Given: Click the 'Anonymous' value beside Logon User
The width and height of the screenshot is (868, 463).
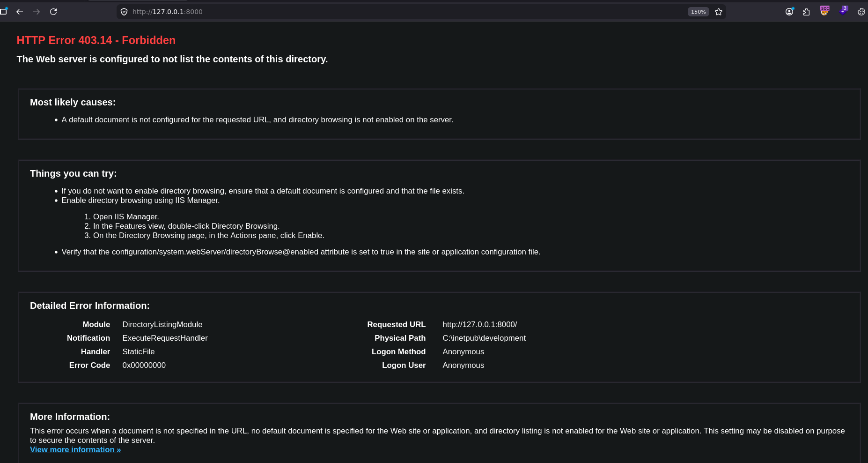Looking at the screenshot, I should [463, 365].
